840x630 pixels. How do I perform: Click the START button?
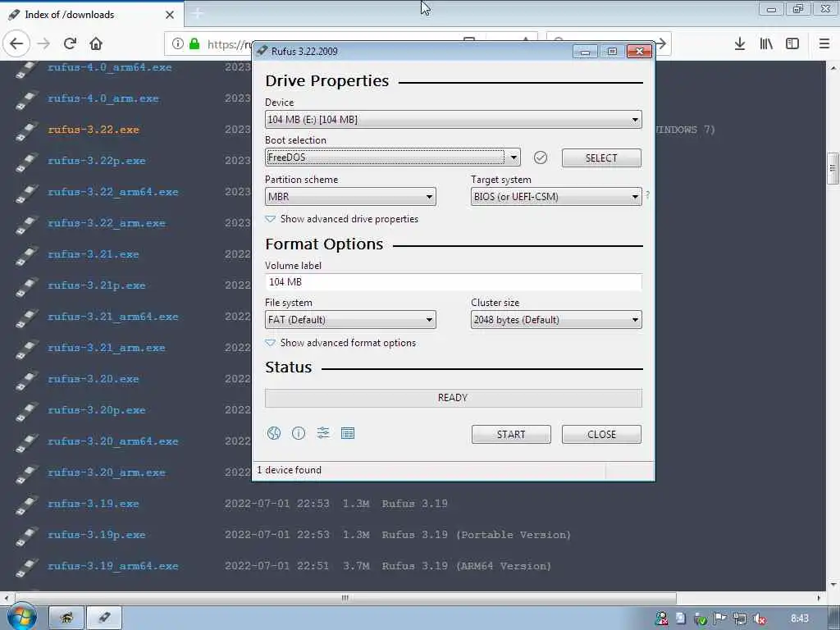click(x=511, y=435)
